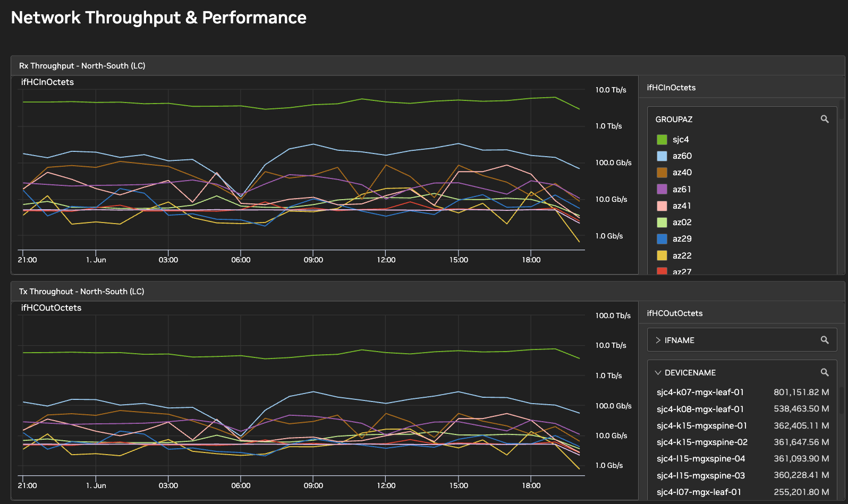Select the az61 legend label

coord(682,190)
